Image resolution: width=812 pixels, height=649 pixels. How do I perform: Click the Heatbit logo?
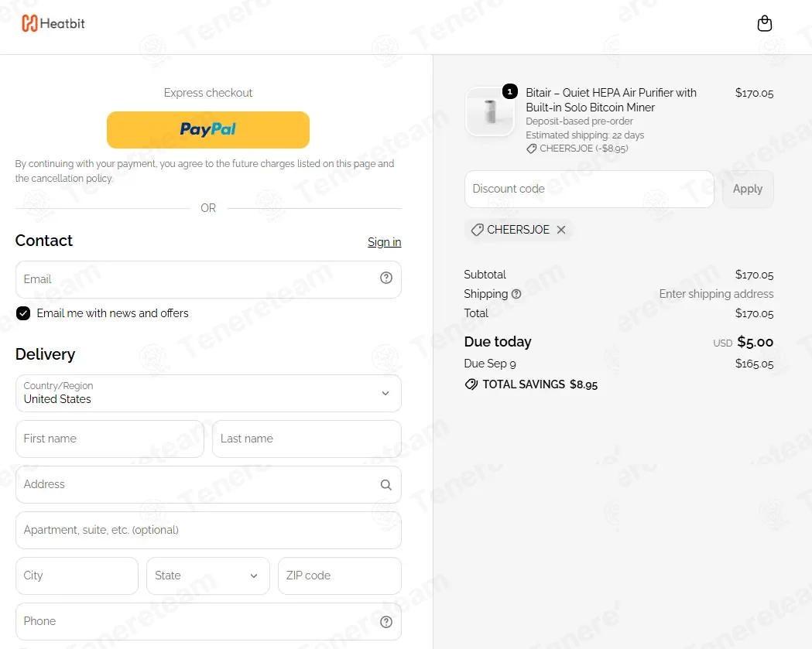[53, 23]
